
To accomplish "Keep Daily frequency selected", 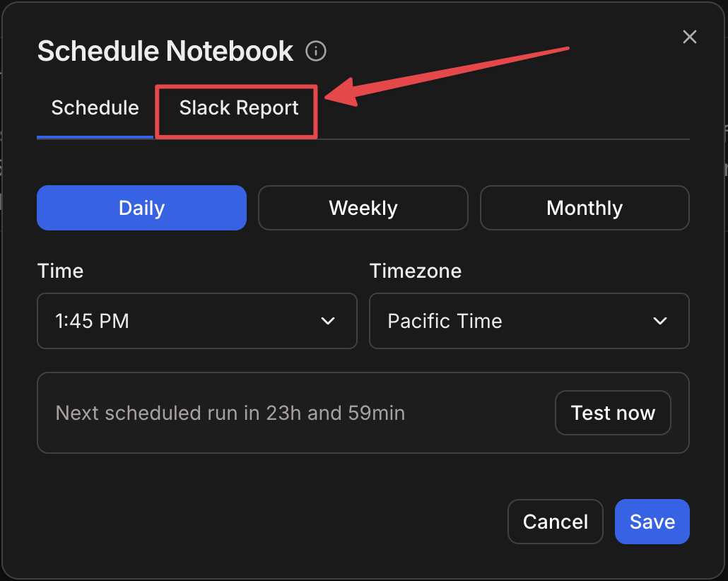I will [x=141, y=208].
